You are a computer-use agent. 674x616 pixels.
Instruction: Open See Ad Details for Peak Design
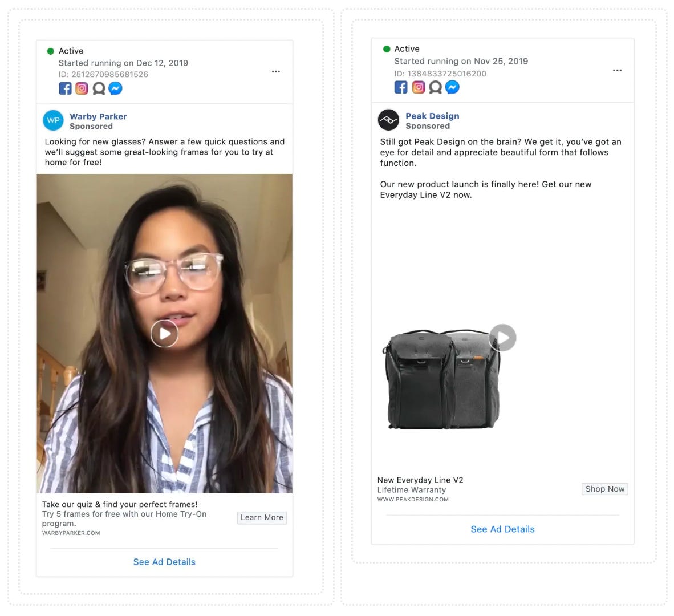tap(502, 529)
